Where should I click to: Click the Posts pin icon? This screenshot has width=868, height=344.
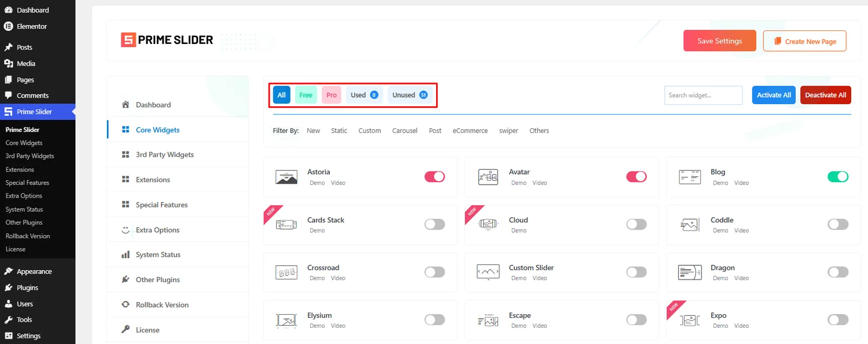(x=8, y=47)
